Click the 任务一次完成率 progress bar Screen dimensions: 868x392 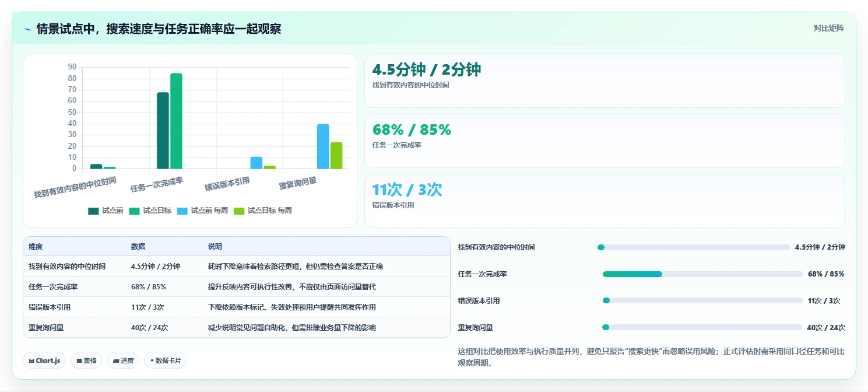pyautogui.click(x=702, y=274)
